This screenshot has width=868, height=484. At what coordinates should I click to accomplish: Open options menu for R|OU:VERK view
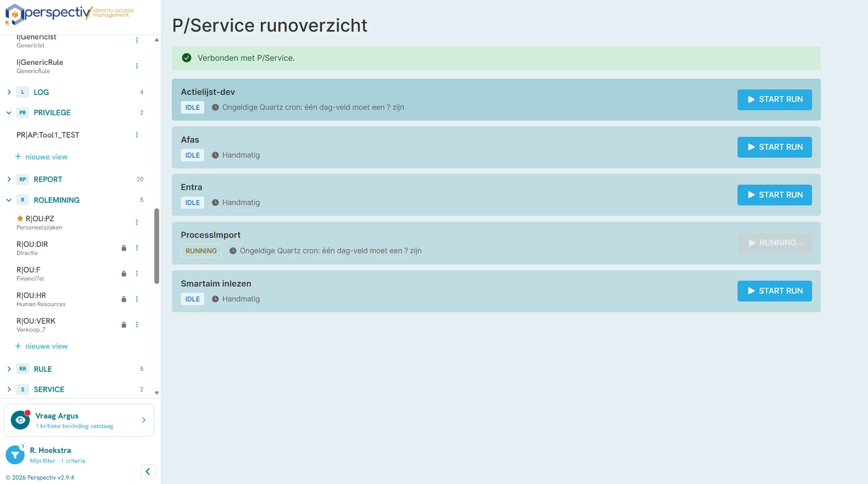[137, 325]
